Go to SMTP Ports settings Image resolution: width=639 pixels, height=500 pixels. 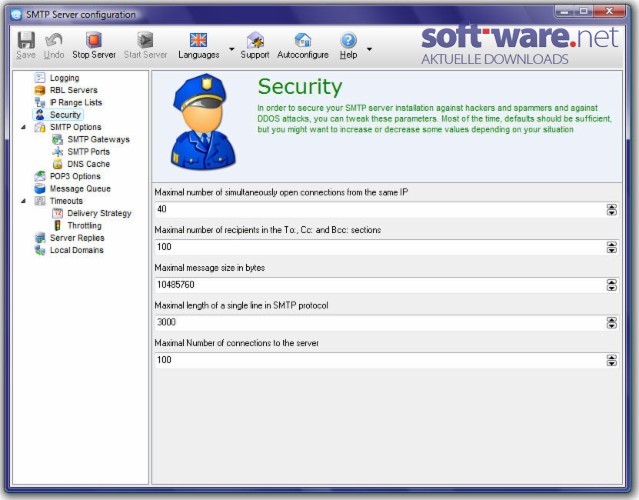click(x=88, y=152)
